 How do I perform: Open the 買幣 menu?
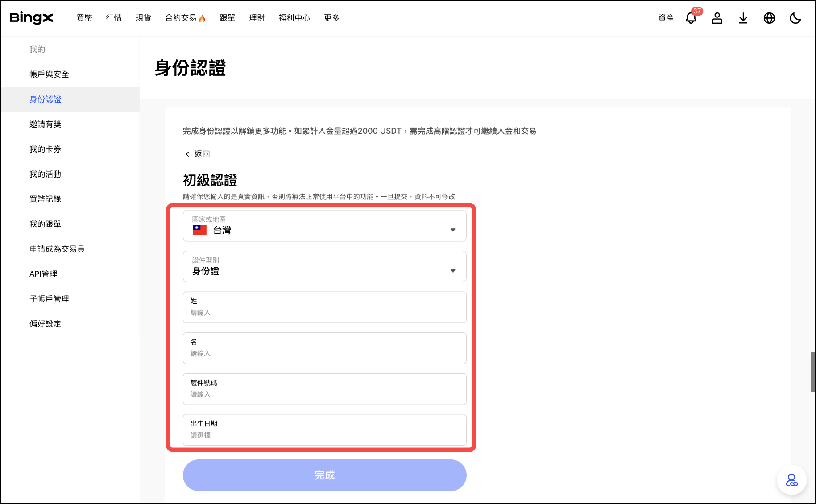(x=84, y=18)
